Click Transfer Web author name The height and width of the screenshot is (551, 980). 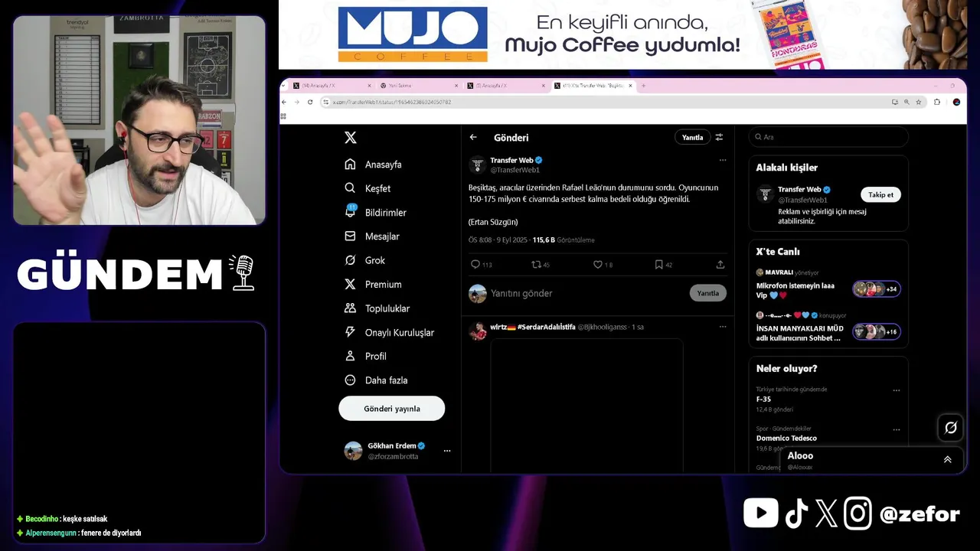511,160
